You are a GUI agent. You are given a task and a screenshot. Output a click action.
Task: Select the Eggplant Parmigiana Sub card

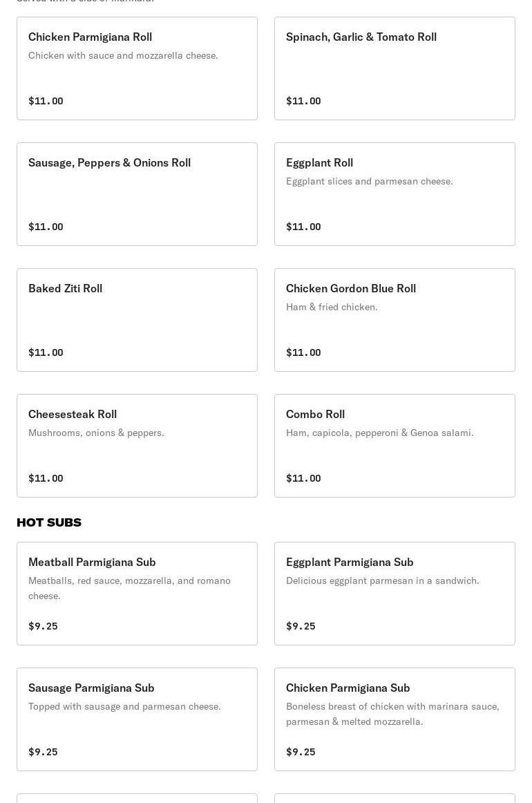(395, 594)
